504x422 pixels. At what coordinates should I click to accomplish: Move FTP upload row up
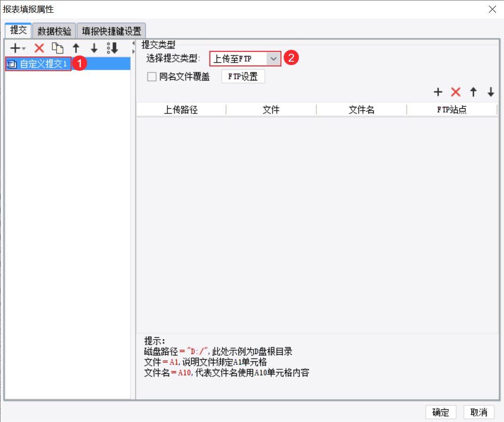tap(473, 92)
